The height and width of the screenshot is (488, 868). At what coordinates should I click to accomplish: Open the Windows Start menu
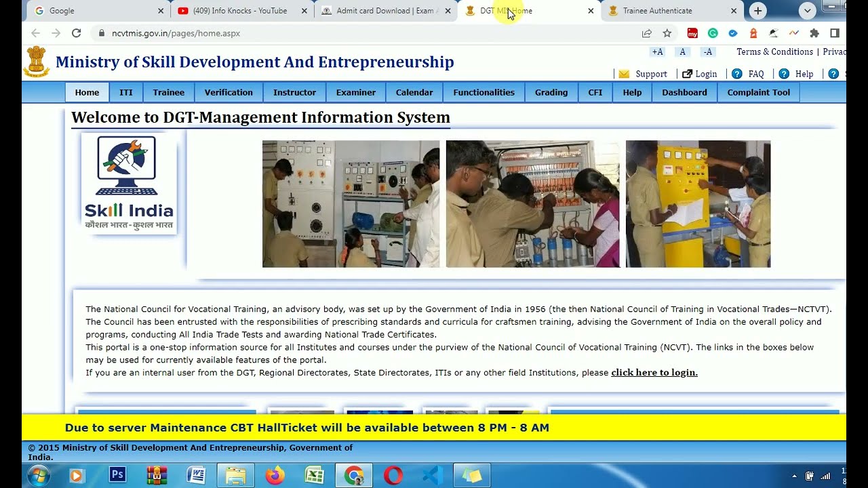tap(39, 476)
